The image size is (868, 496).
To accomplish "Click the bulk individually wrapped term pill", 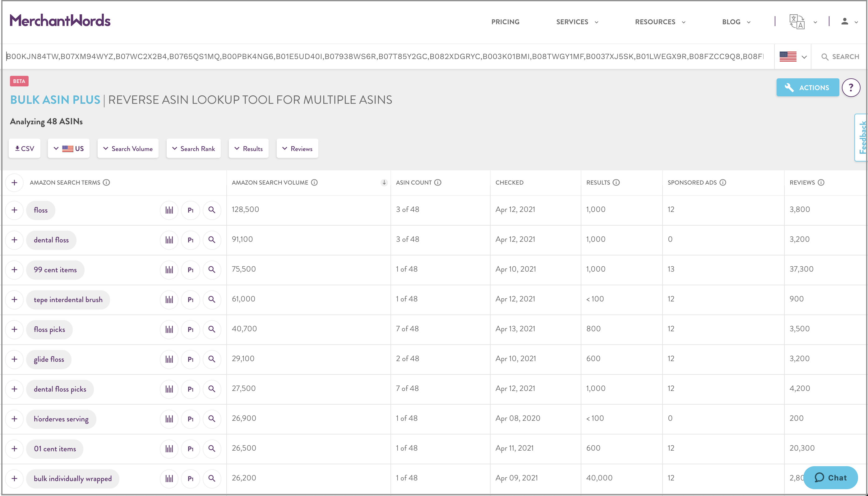I will (x=72, y=478).
